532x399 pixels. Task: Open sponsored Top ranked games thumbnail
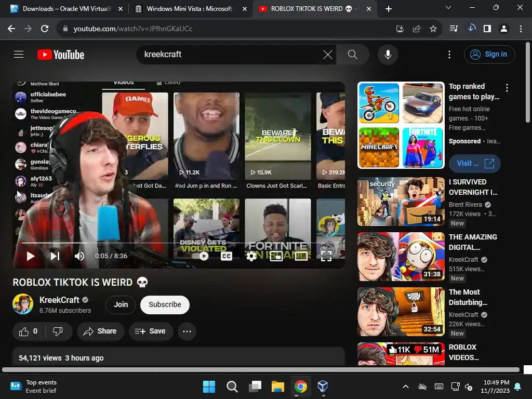(401, 125)
